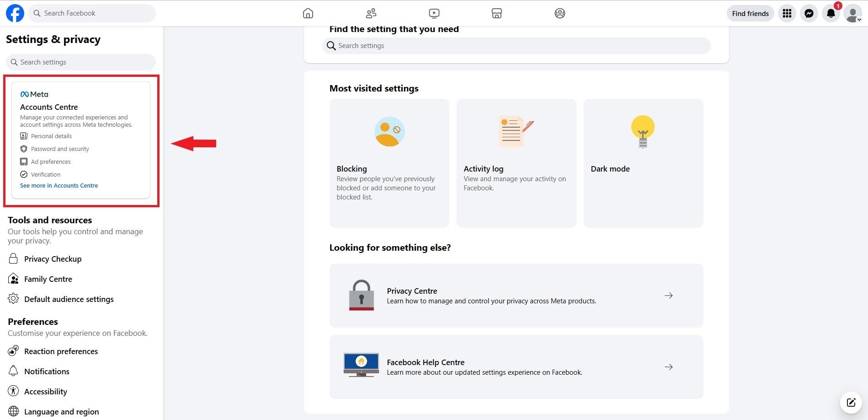Click the sidebar Notifications bell icon
Screen dimensions: 868x420
coord(13,371)
